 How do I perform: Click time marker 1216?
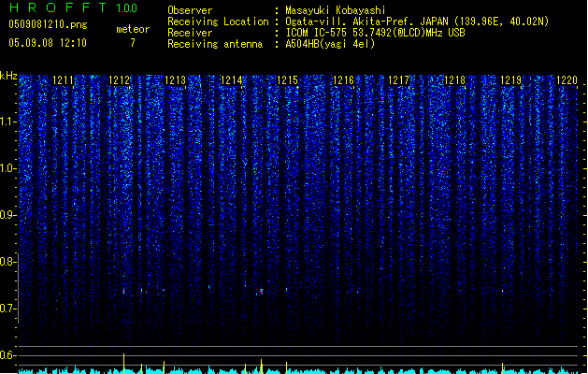pyautogui.click(x=343, y=80)
